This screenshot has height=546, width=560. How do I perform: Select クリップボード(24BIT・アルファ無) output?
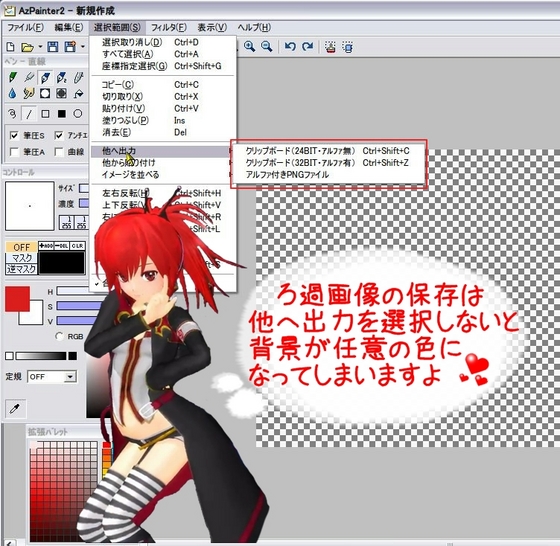tap(328, 151)
